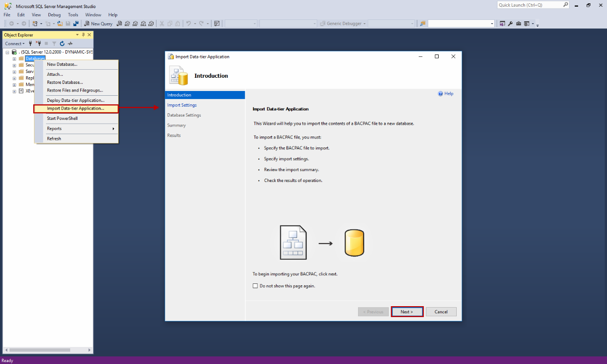
Task: Click the Open File folder icon
Action: 60,24
